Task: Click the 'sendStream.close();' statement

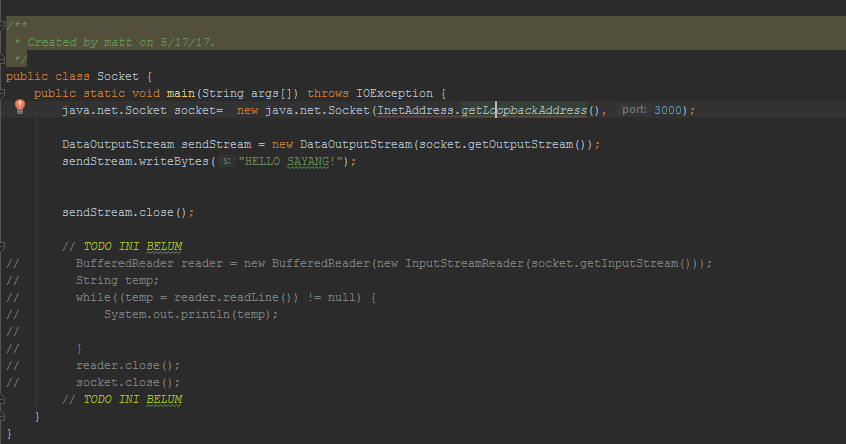Action: (x=128, y=213)
